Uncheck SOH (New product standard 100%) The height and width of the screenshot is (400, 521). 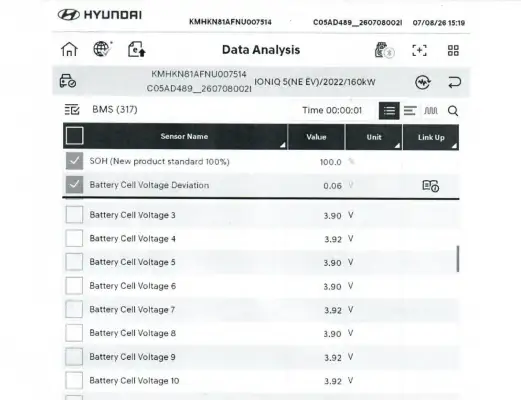pyautogui.click(x=74, y=161)
